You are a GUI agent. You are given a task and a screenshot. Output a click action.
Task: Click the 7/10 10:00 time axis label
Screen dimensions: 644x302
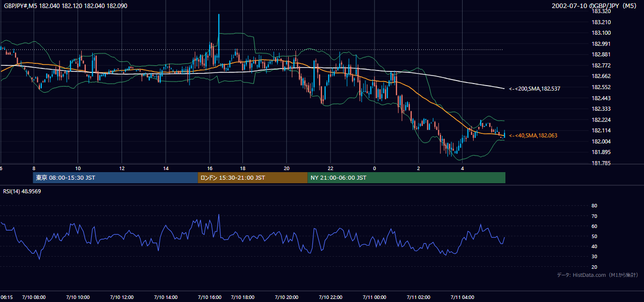tap(78, 297)
